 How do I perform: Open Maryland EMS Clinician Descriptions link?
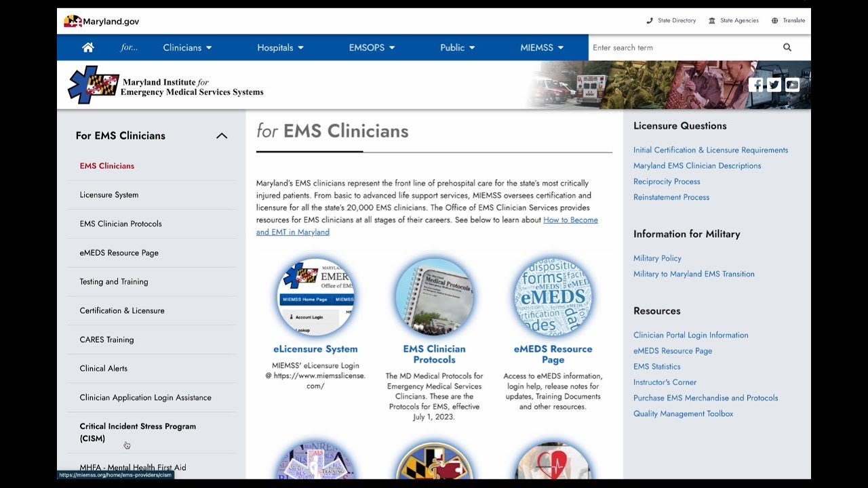pyautogui.click(x=697, y=166)
